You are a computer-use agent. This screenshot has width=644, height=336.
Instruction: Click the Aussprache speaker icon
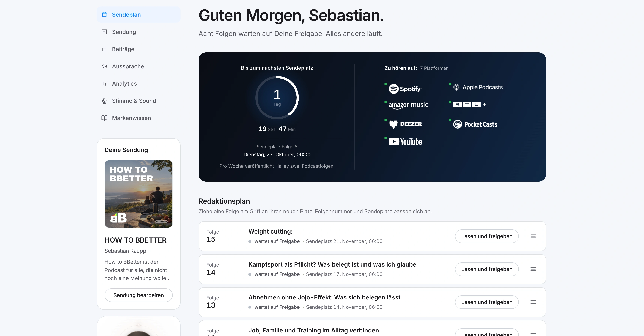click(x=104, y=66)
